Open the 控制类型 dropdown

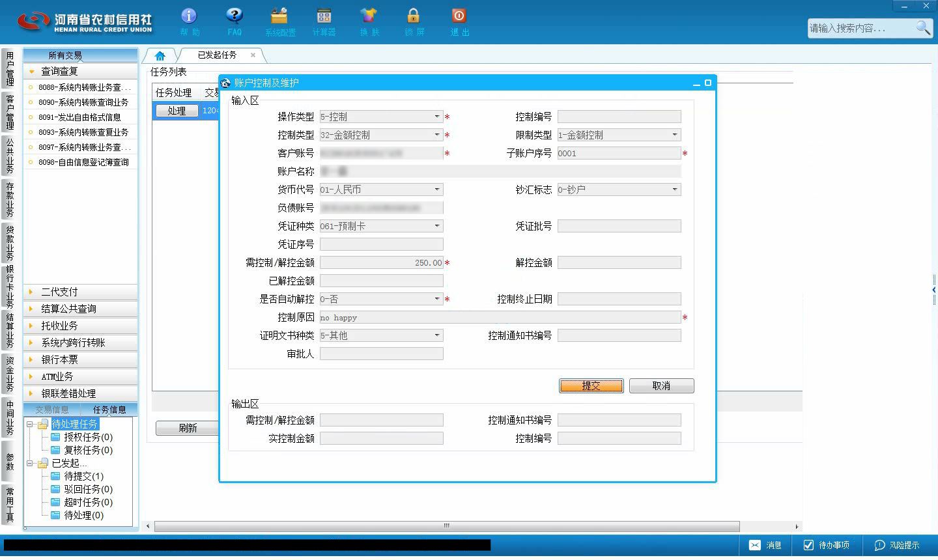pos(437,135)
